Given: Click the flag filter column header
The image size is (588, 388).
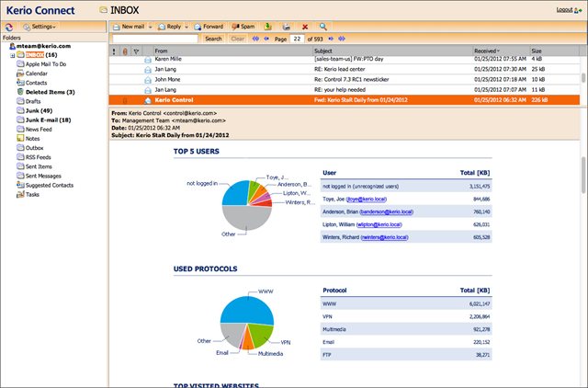Looking at the screenshot, I should (137, 51).
